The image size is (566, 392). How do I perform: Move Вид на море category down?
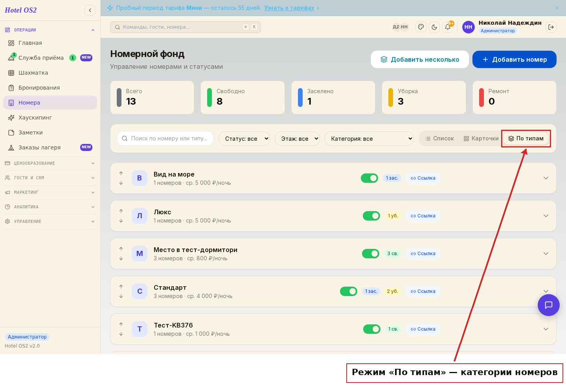click(121, 183)
